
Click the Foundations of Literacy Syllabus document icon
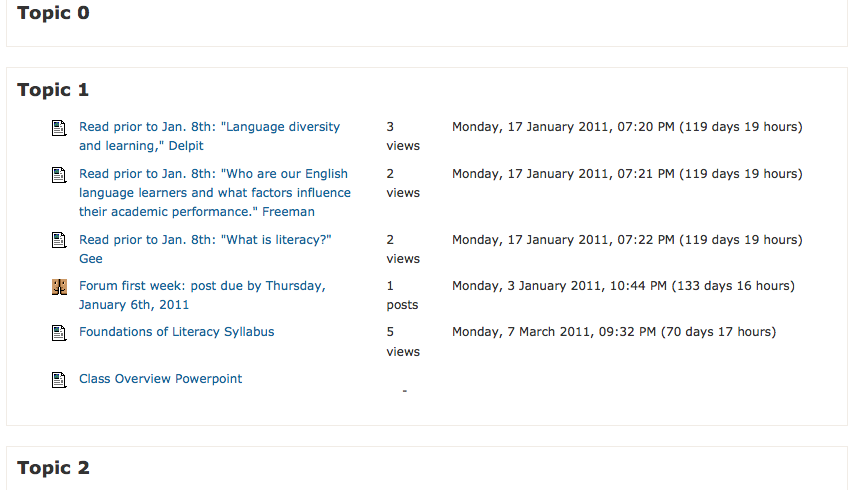[x=59, y=333]
